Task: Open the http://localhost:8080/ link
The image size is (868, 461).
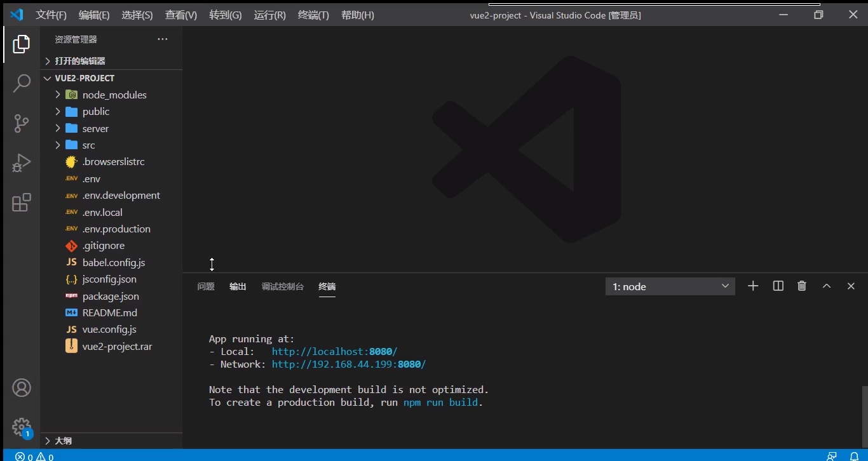Action: tap(334, 352)
